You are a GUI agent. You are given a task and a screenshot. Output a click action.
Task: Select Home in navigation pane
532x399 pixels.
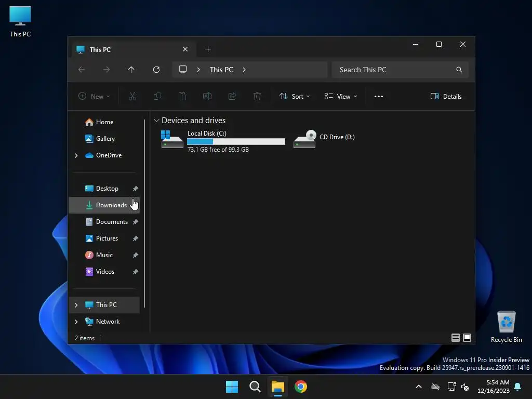[104, 122]
